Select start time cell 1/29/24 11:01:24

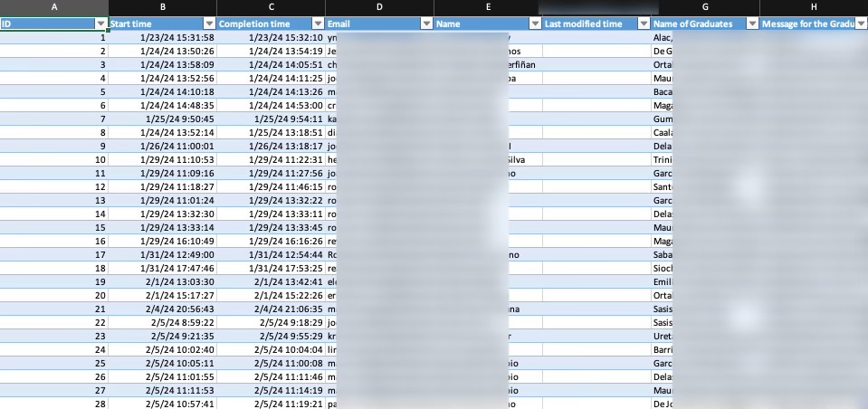pos(162,200)
